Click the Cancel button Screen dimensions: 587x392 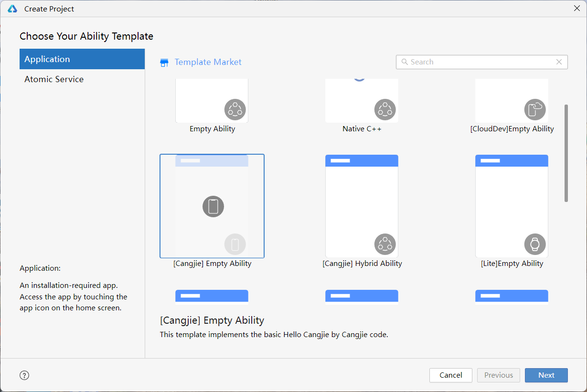coord(451,375)
